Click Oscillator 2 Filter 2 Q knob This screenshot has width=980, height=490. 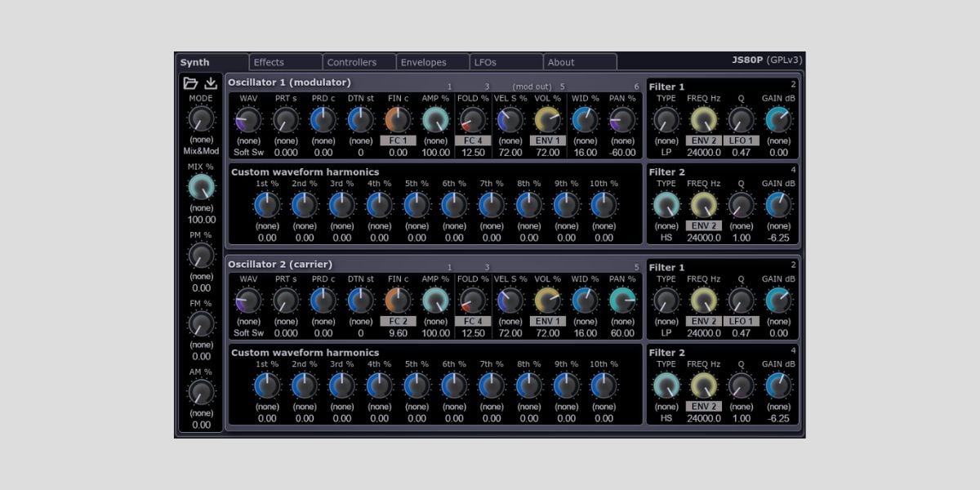pos(742,385)
